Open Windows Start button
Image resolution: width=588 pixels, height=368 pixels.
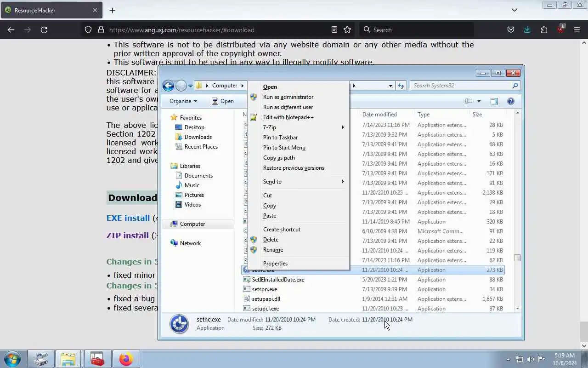coord(12,359)
